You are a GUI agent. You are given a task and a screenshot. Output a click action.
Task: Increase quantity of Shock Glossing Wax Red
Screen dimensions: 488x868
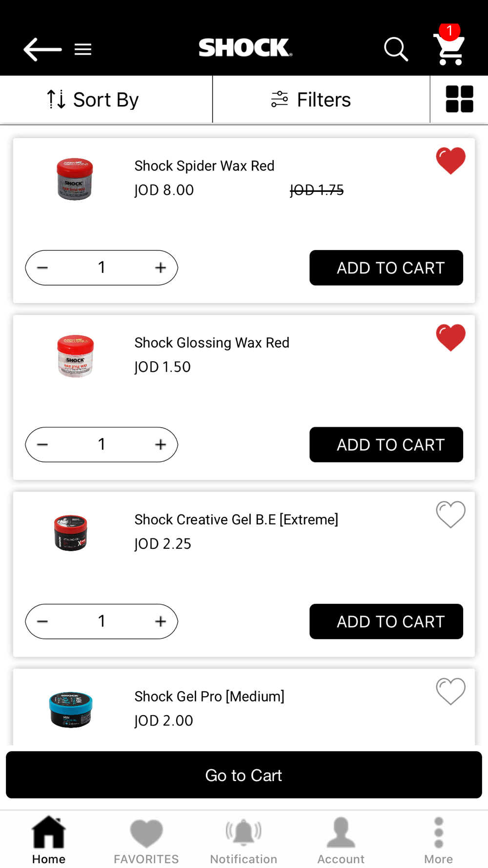click(161, 445)
